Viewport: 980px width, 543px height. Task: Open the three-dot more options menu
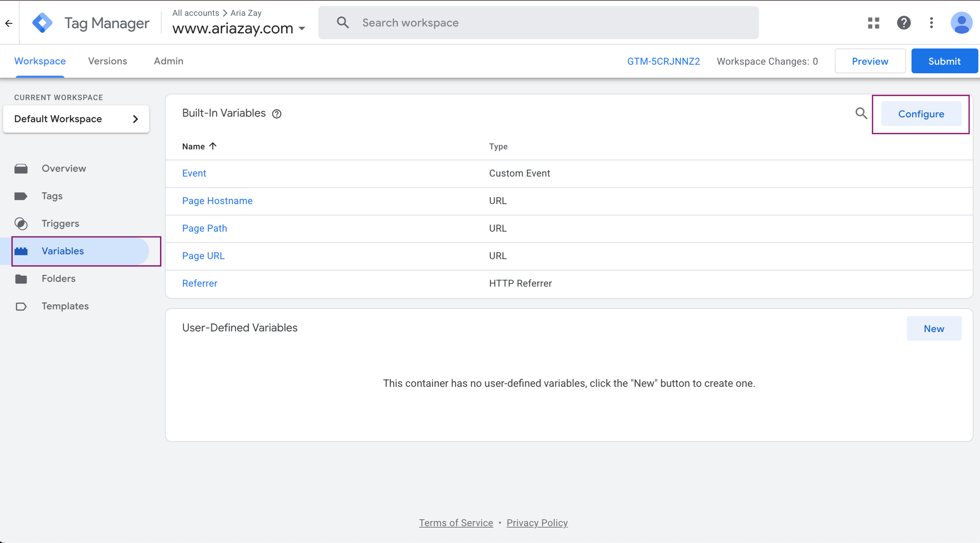(x=931, y=23)
